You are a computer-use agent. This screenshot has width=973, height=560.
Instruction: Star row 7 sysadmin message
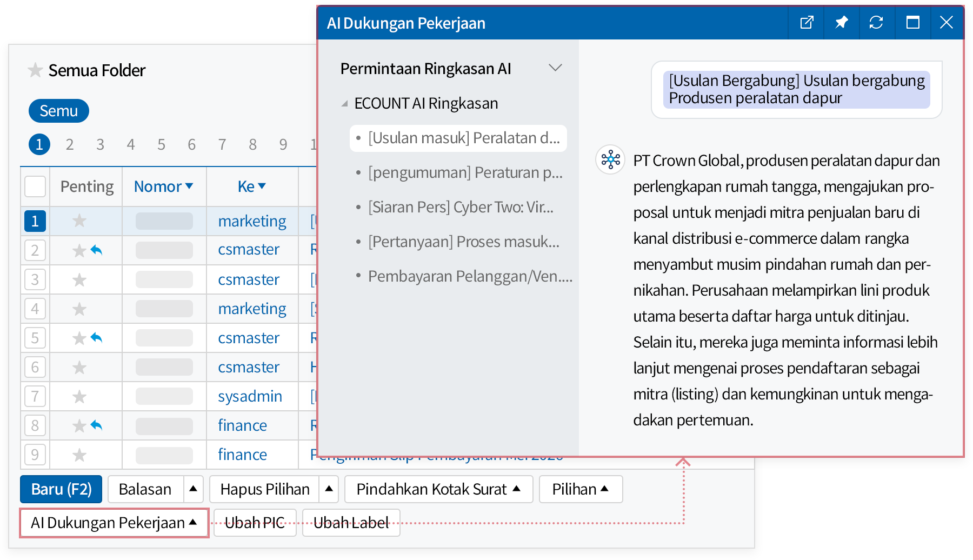tap(79, 396)
